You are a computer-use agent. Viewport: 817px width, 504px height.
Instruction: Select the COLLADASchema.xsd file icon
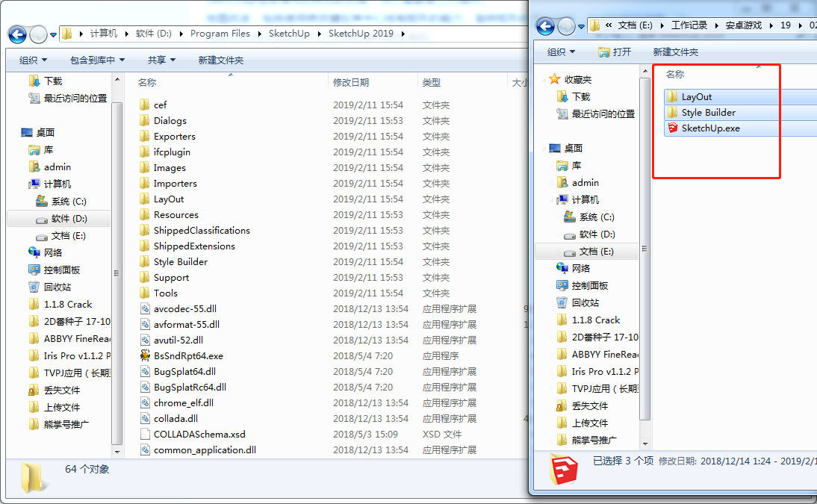(x=146, y=435)
